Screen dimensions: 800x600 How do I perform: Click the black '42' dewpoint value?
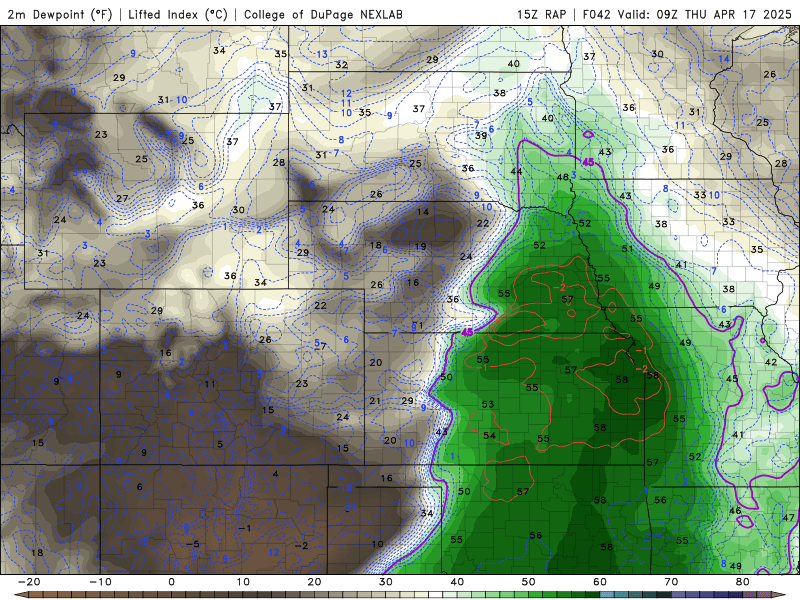click(770, 362)
